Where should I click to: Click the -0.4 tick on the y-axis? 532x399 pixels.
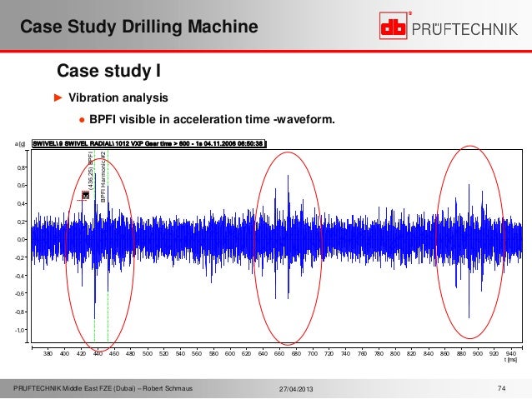pos(20,276)
